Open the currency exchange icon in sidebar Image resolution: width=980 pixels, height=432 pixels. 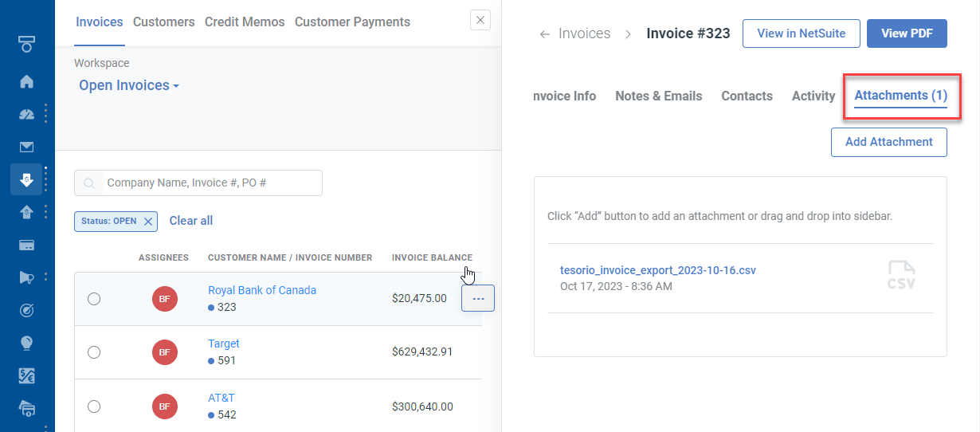tap(26, 375)
